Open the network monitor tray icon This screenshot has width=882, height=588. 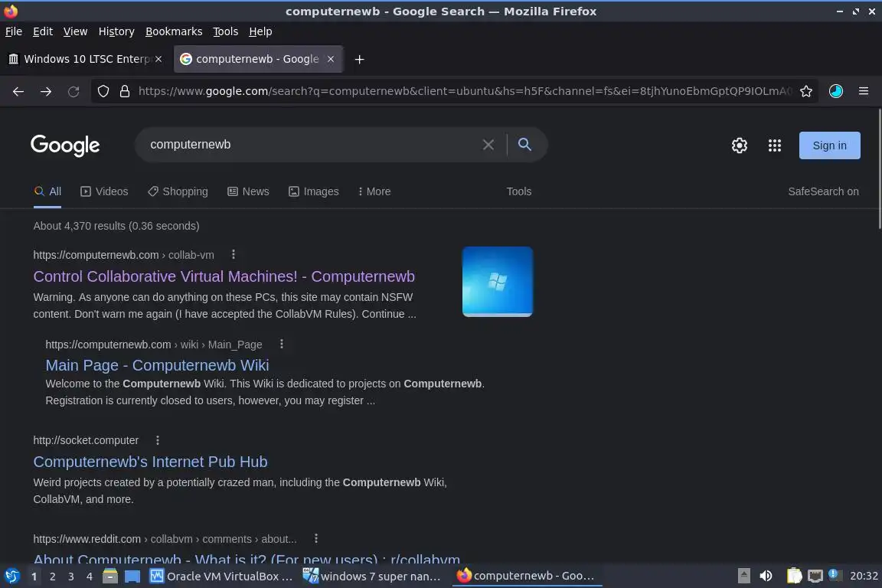pos(815,576)
